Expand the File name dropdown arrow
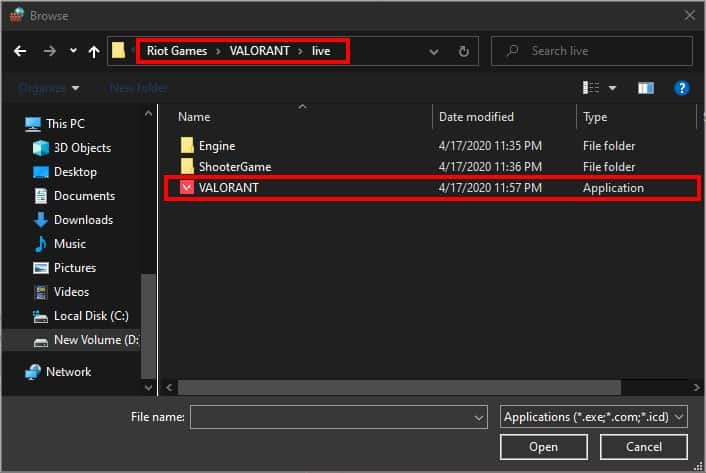This screenshot has height=473, width=706. 479,418
